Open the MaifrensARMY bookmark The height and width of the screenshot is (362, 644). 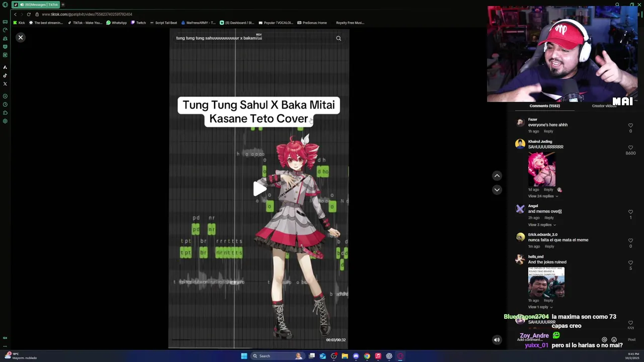point(198,23)
